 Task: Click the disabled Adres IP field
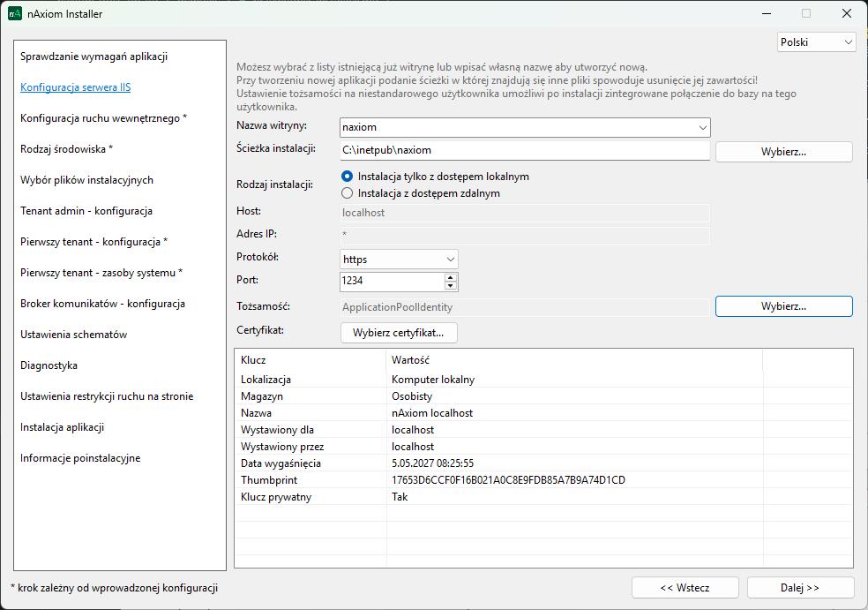click(525, 236)
